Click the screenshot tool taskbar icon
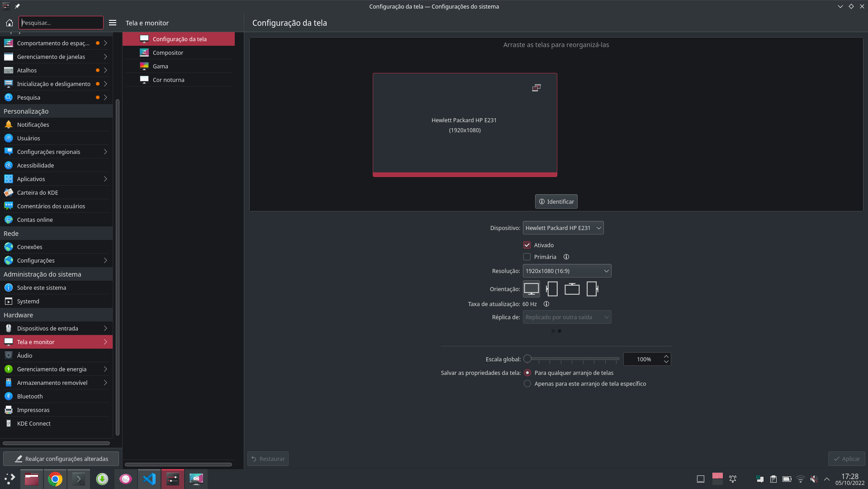The width and height of the screenshot is (868, 489). click(x=196, y=479)
